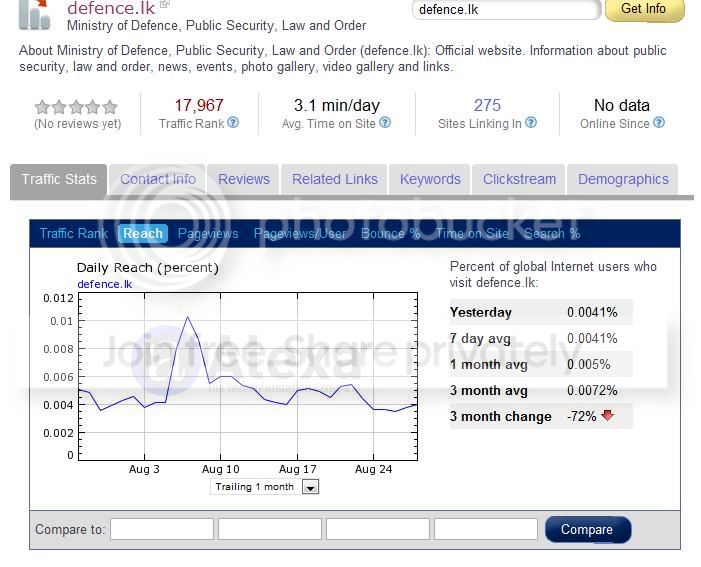
Task: Click the star rating icons above No reviews yet
Action: (x=76, y=107)
